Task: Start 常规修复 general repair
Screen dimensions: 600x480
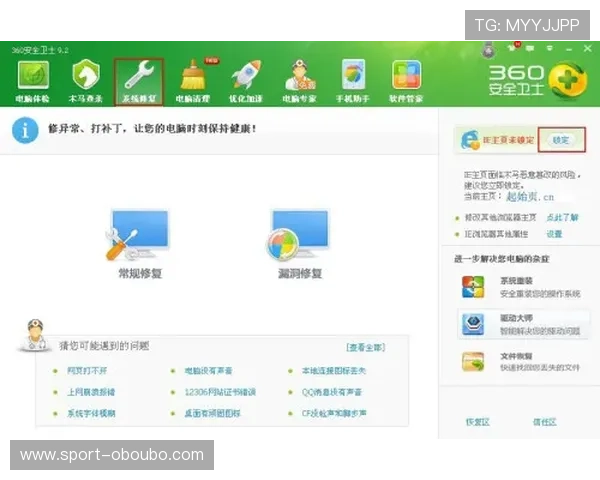Action: pos(140,244)
